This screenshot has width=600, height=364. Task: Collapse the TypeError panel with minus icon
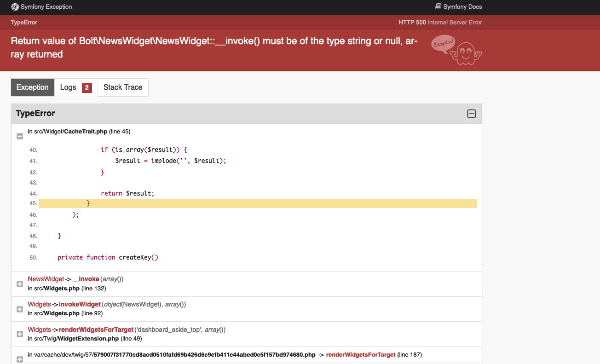pos(472,114)
